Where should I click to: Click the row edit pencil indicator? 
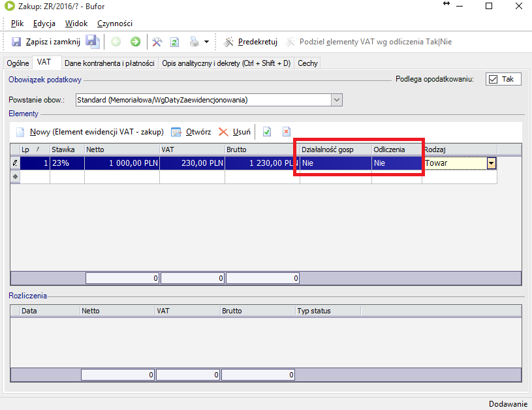point(15,163)
